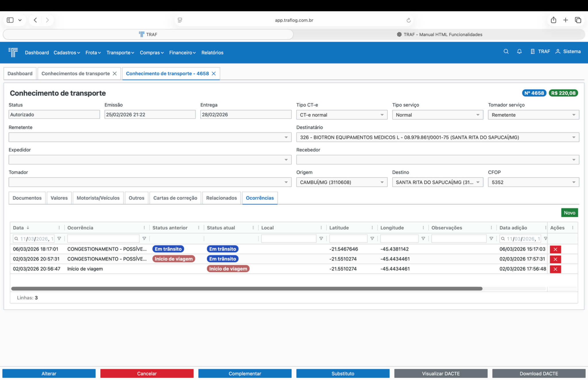
Task: Open the Destinatário combo box
Action: point(437,137)
